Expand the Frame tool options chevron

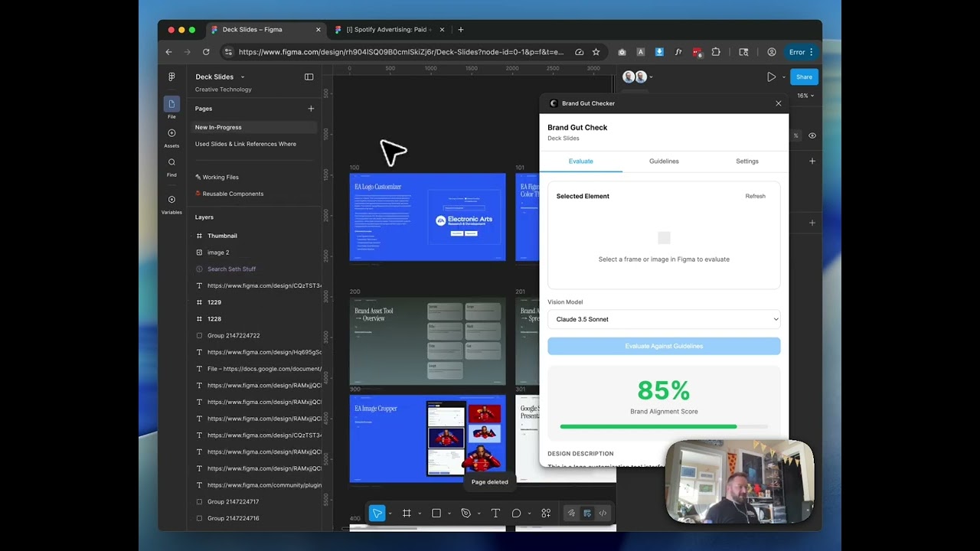click(x=420, y=514)
